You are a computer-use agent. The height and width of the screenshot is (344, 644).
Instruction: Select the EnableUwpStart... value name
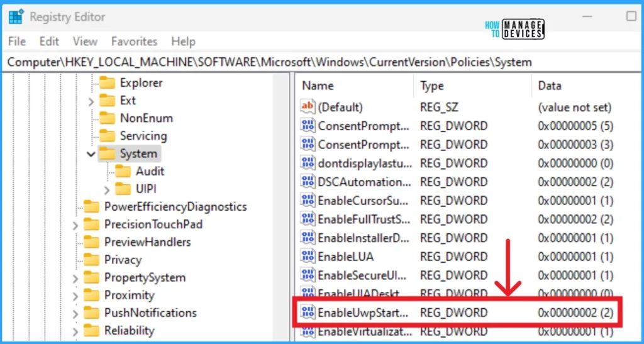click(x=364, y=313)
